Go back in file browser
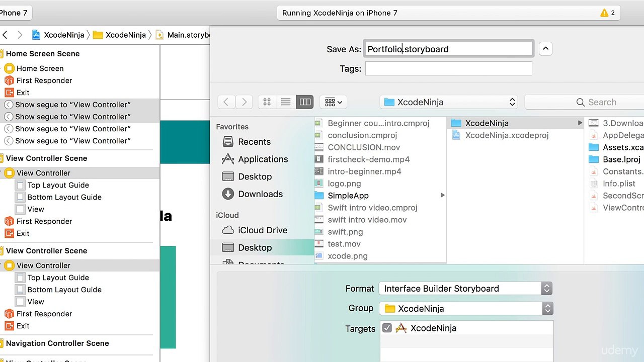The image size is (644, 362). (226, 102)
